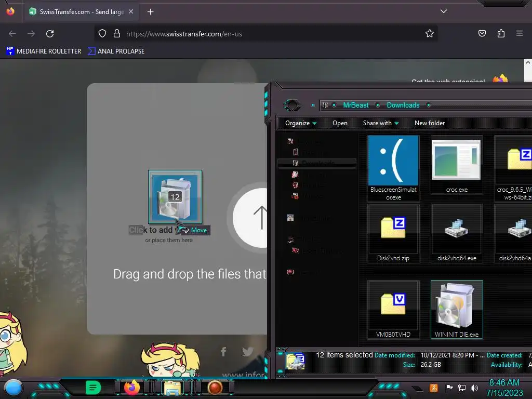Screen dimensions: 532x399
Task: Open the Share with dropdown
Action: pyautogui.click(x=381, y=123)
